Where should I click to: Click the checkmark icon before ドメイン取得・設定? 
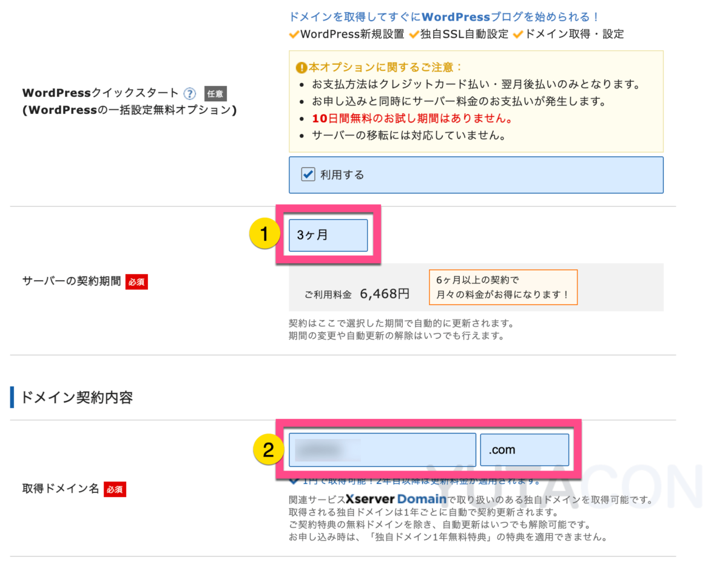[x=518, y=35]
